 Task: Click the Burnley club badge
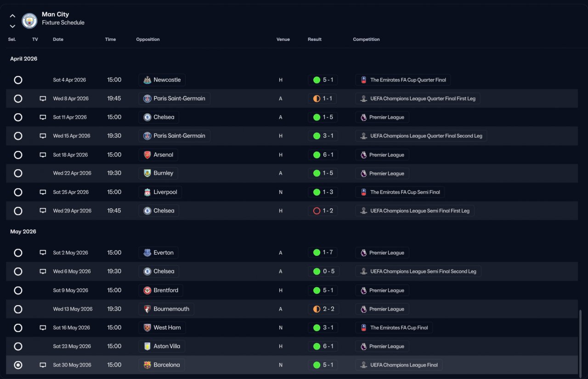[147, 173]
